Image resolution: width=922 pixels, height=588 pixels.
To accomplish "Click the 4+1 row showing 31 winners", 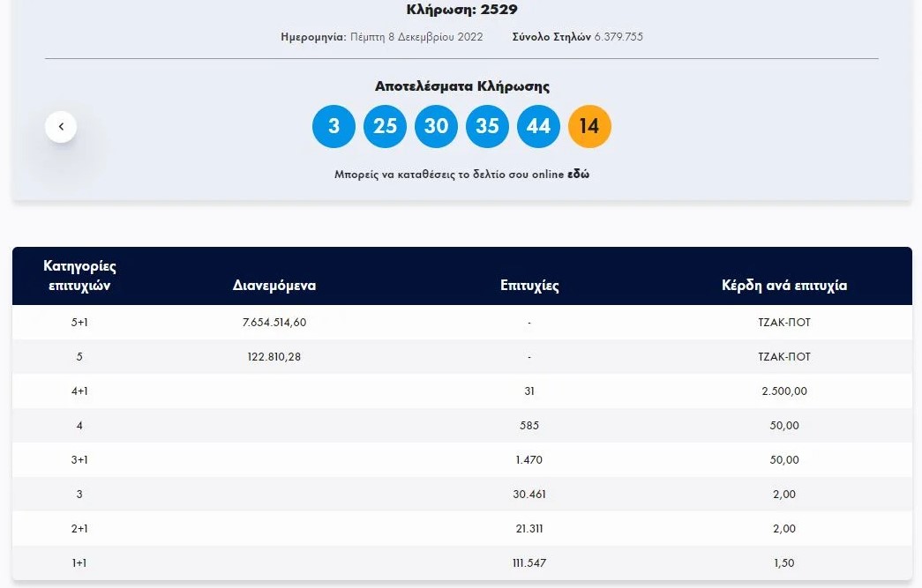I will coord(528,391).
